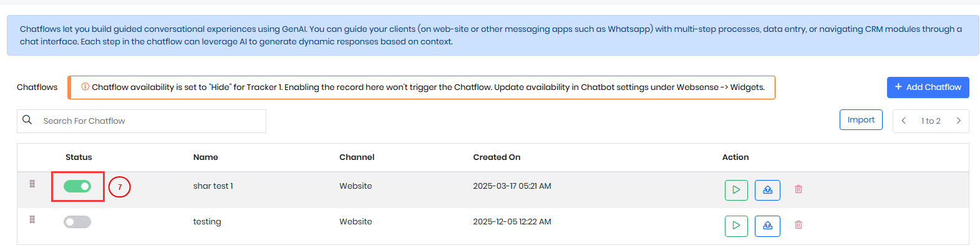Screen dimensions: 980x250
Task: Click the search magnifier icon
Action: 27,120
